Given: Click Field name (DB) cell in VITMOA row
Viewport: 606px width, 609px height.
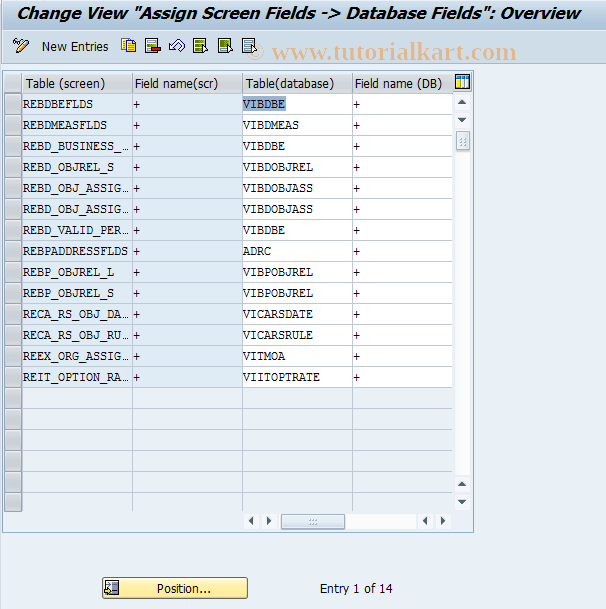Looking at the screenshot, I should pyautogui.click(x=402, y=356).
